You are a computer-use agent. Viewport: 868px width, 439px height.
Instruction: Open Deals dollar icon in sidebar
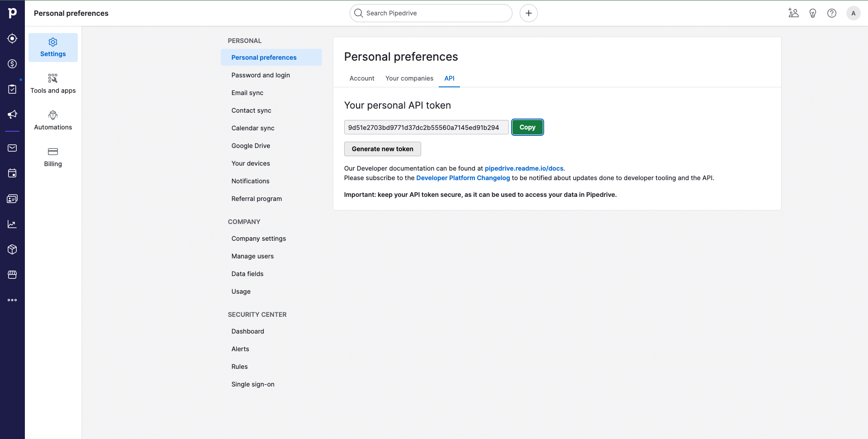(x=12, y=64)
